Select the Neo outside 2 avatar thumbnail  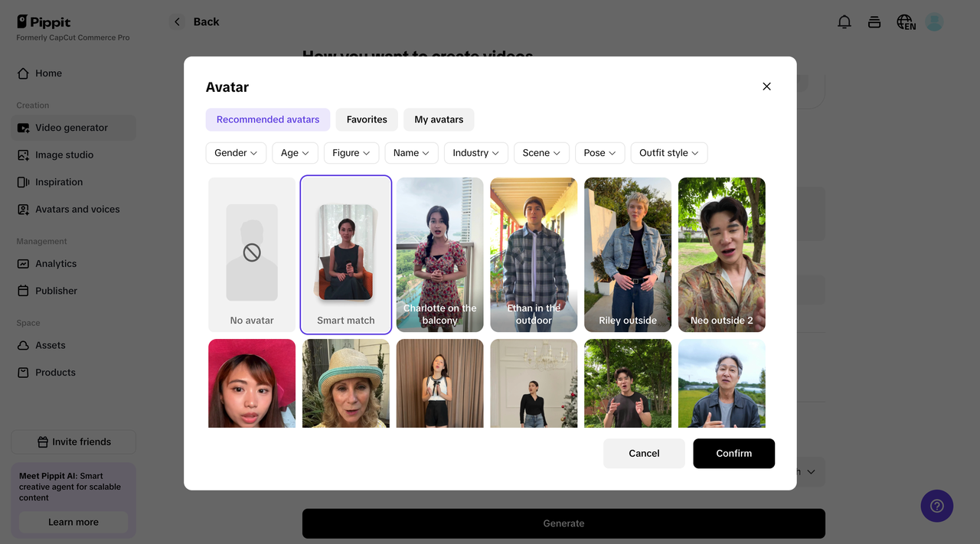(x=721, y=255)
